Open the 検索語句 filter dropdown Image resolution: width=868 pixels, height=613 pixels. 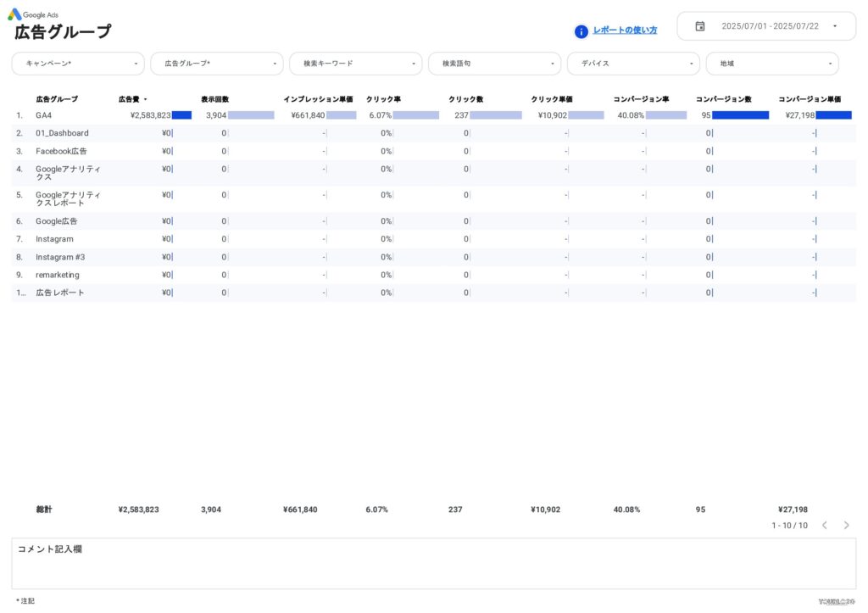click(x=495, y=64)
